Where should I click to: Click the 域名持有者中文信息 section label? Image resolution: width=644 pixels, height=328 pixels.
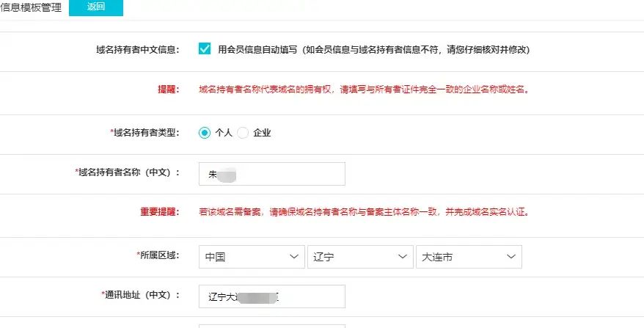click(x=137, y=50)
